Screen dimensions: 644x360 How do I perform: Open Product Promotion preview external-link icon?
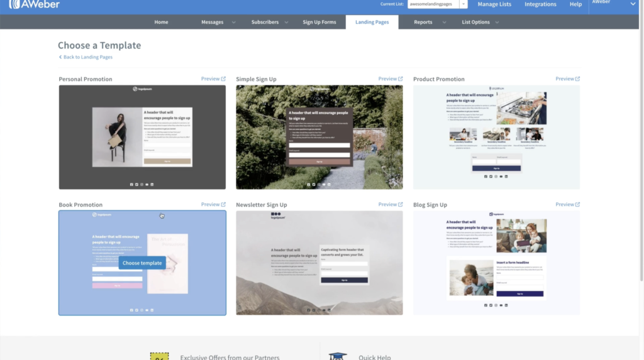(x=577, y=79)
